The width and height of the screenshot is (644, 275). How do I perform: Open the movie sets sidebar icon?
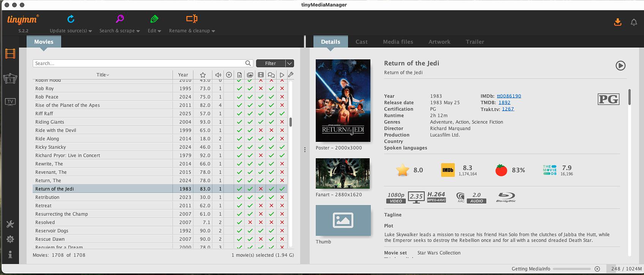tap(10, 78)
